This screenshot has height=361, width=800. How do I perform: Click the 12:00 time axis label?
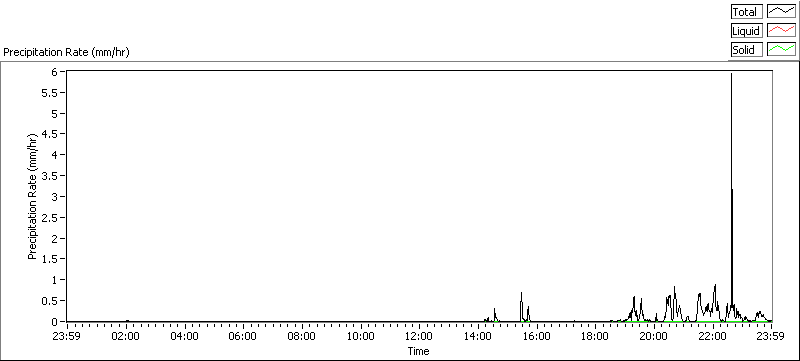[x=419, y=336]
